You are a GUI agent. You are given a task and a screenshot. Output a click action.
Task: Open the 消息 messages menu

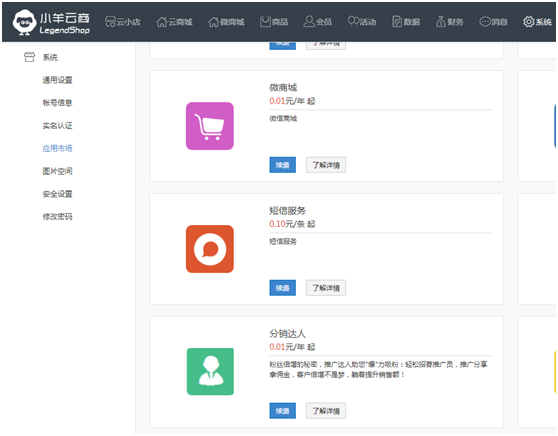[x=494, y=22]
